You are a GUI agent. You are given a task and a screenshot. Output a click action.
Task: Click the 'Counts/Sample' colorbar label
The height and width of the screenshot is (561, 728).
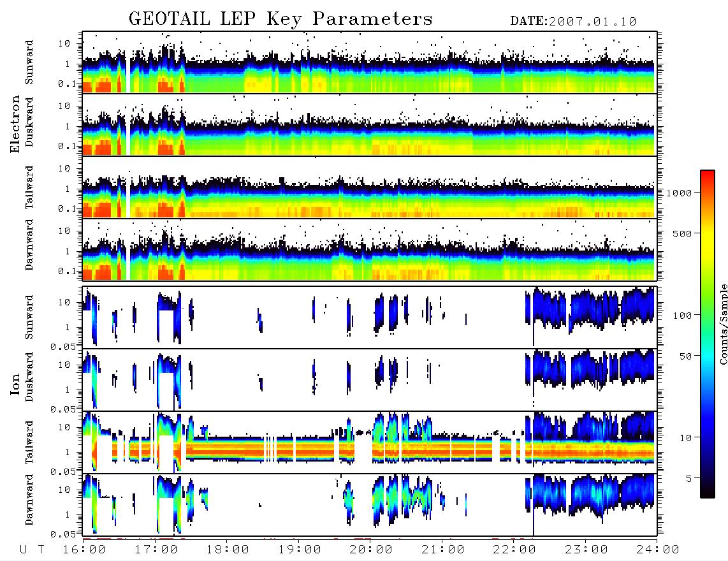tap(723, 324)
